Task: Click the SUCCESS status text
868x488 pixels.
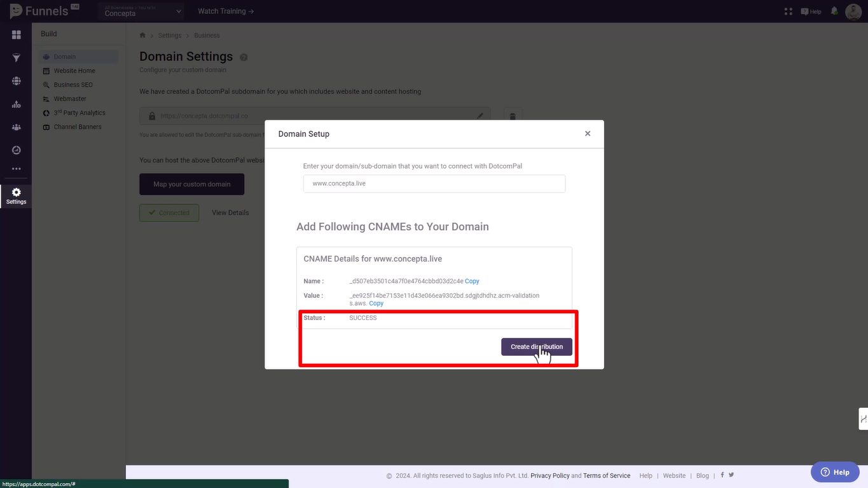Action: pyautogui.click(x=363, y=318)
